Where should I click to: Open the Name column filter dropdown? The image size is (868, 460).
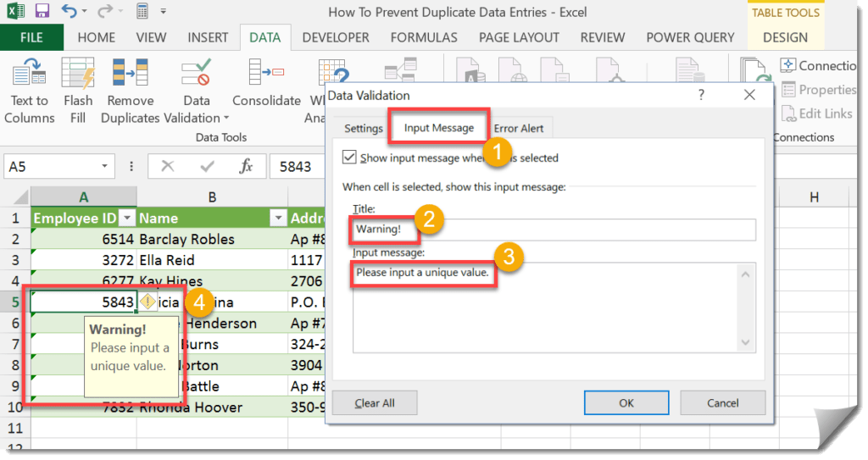tap(278, 218)
